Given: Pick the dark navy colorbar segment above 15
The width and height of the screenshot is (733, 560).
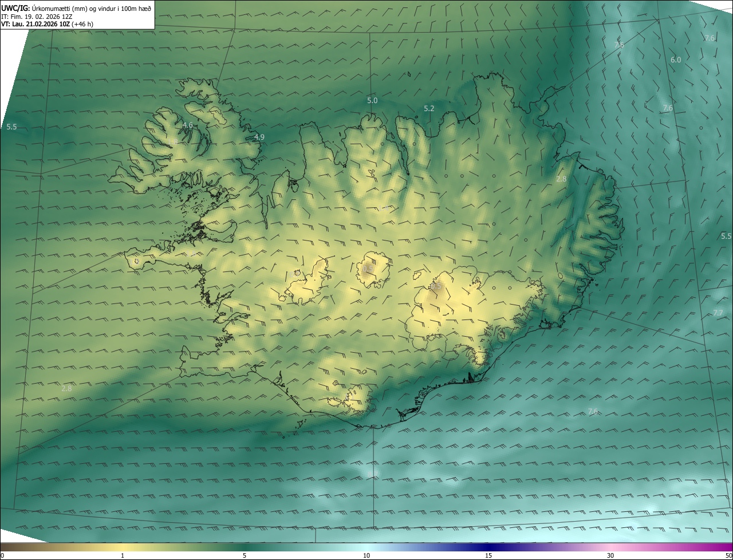Looking at the screenshot, I should [x=488, y=547].
